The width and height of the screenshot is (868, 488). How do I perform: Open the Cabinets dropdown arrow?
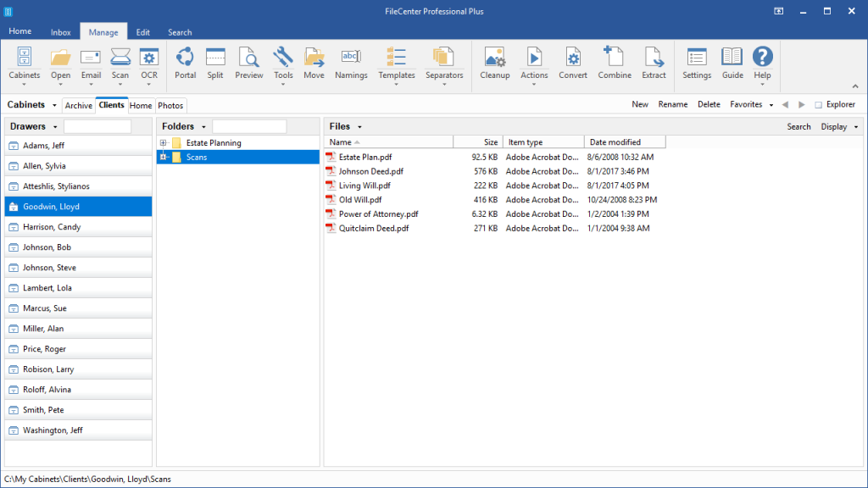tap(54, 105)
